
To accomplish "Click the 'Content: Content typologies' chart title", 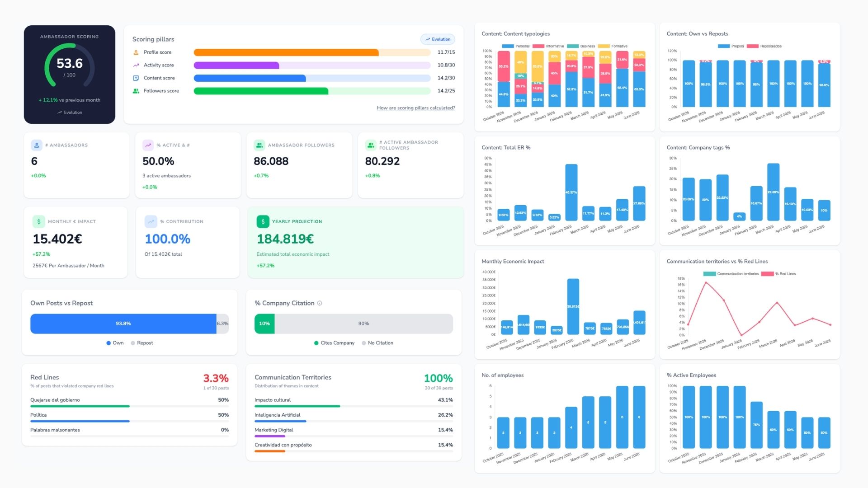I will pos(516,34).
